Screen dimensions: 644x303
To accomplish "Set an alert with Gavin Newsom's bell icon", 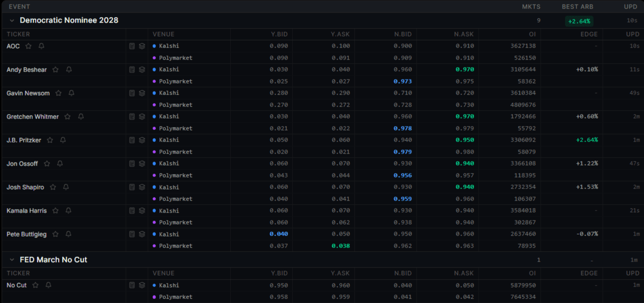I will pos(72,93).
